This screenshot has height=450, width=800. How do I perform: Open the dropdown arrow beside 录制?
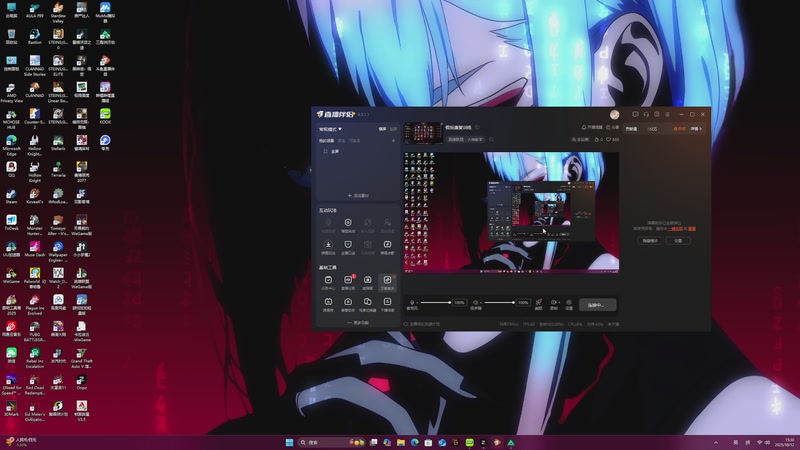tap(559, 303)
